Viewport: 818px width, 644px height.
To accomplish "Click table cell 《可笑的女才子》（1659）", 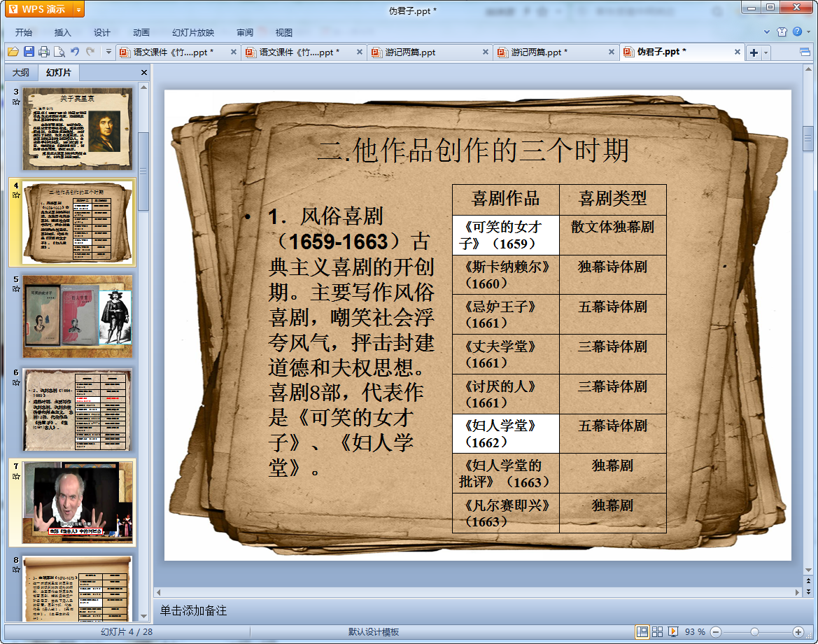I will point(505,234).
